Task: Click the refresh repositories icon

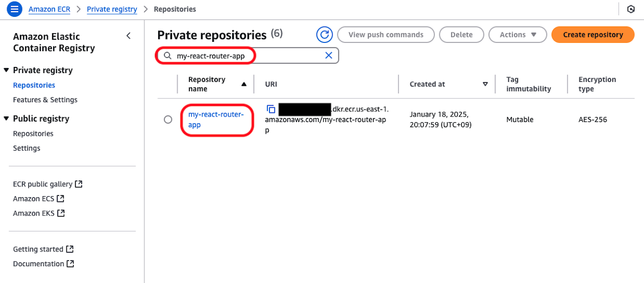Action: pyautogui.click(x=325, y=35)
